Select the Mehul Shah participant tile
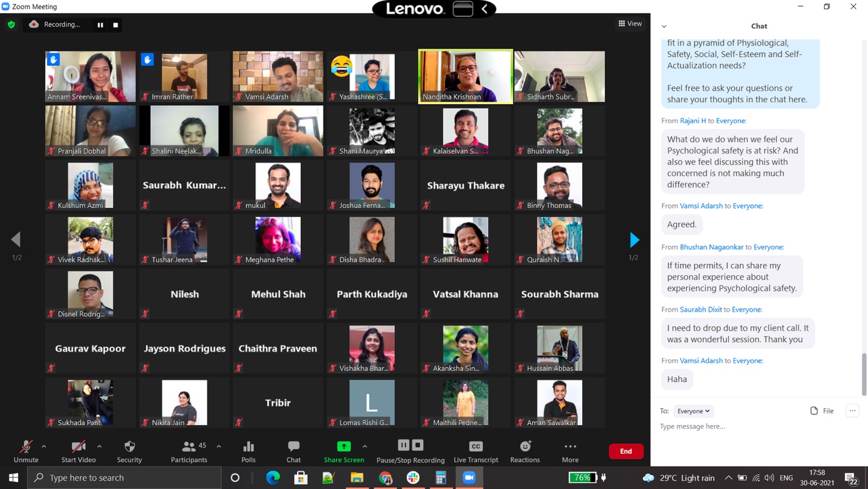 pyautogui.click(x=278, y=294)
